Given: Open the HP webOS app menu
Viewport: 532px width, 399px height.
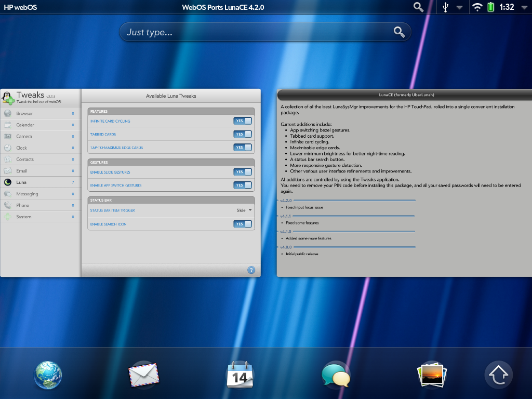Looking at the screenshot, I should point(20,7).
